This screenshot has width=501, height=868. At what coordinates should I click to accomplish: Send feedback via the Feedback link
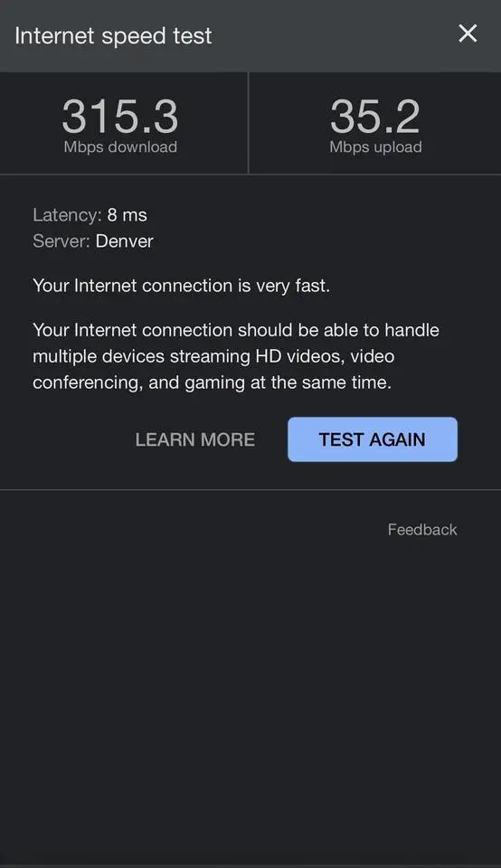[x=422, y=530]
